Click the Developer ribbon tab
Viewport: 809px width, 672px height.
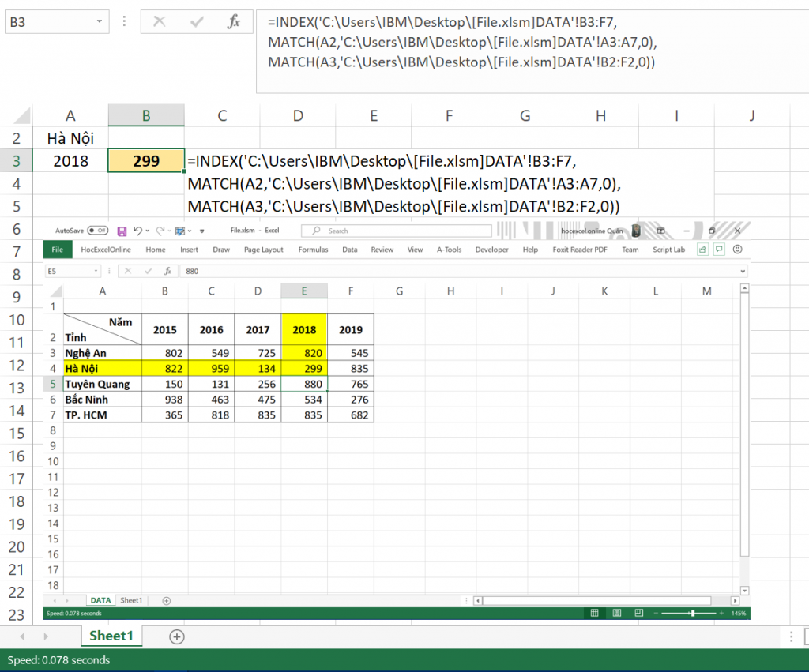pos(491,250)
